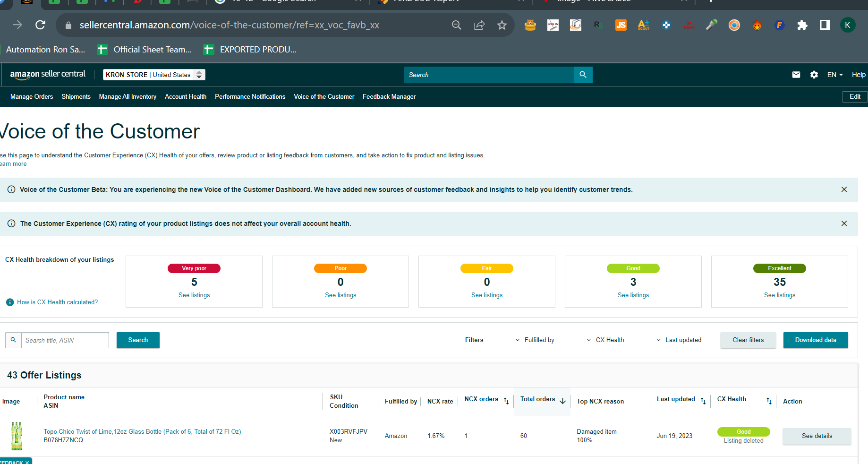Open Performance Notifications menu item
The image size is (868, 464).
[x=250, y=96]
